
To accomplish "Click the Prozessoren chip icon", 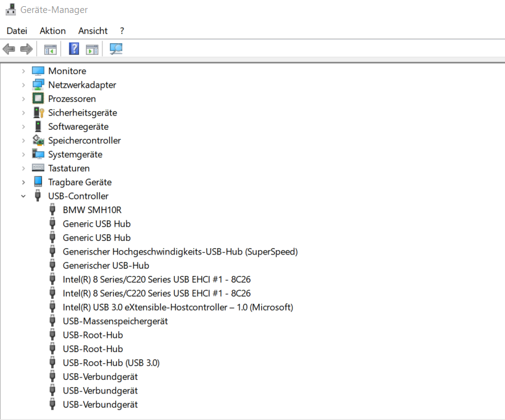I will tap(38, 99).
